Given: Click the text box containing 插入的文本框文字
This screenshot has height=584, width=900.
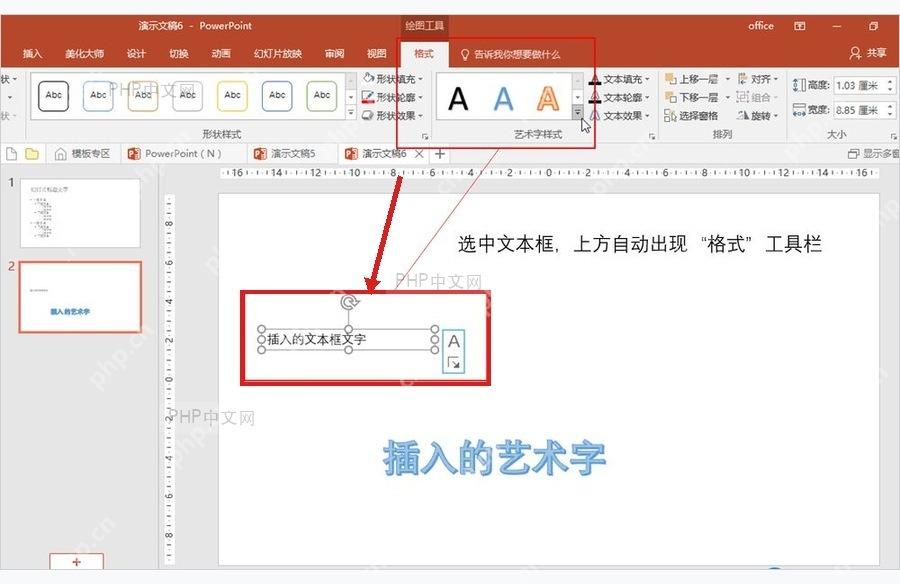Looking at the screenshot, I should [348, 339].
